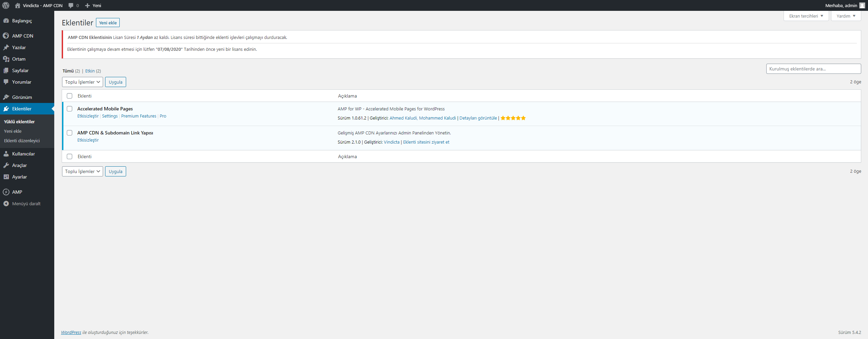868x339 pixels.
Task: Open Yeni ekle submenu item
Action: tap(13, 131)
